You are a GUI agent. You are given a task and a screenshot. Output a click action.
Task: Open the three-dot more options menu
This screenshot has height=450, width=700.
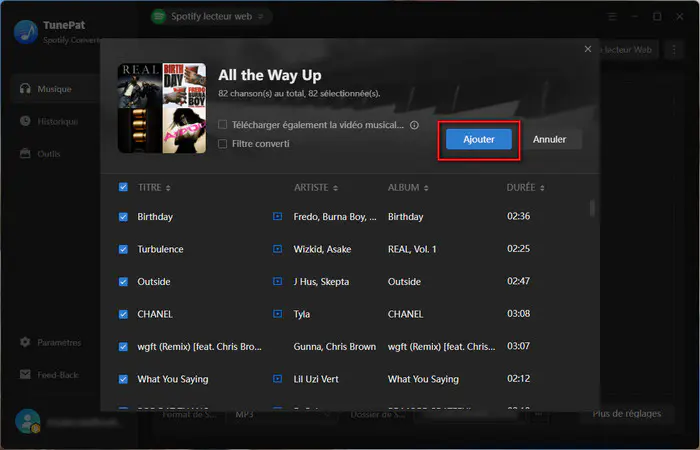tap(674, 50)
